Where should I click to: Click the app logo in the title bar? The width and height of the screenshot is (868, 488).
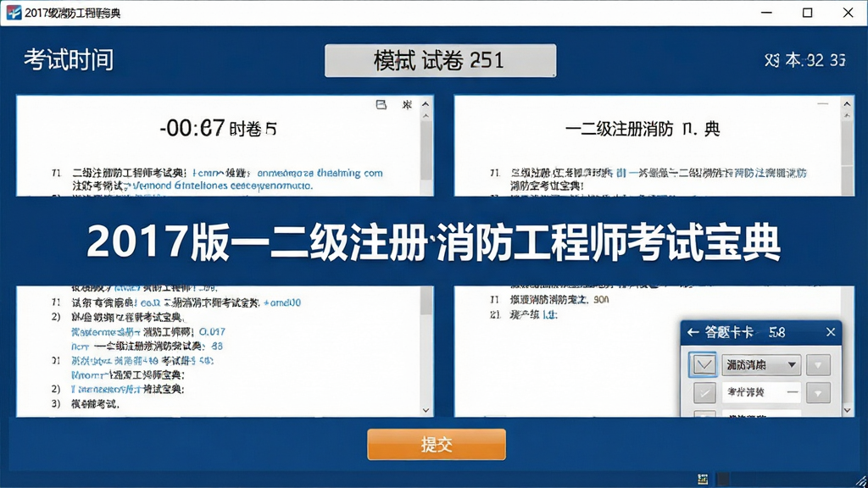[x=14, y=12]
